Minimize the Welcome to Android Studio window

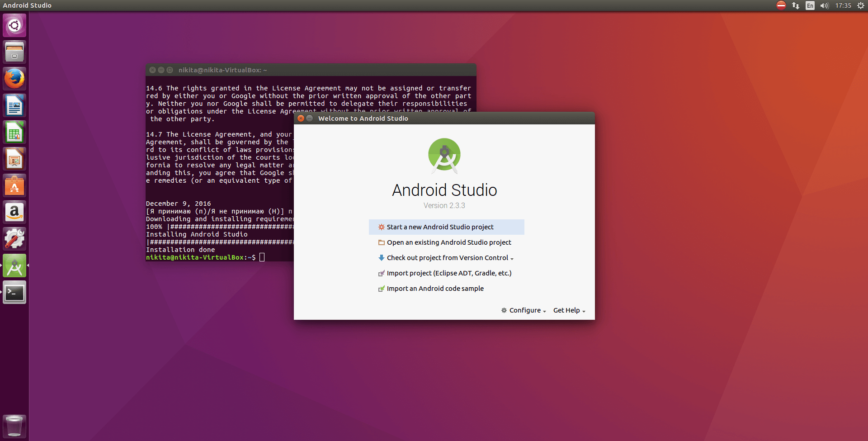[309, 118]
